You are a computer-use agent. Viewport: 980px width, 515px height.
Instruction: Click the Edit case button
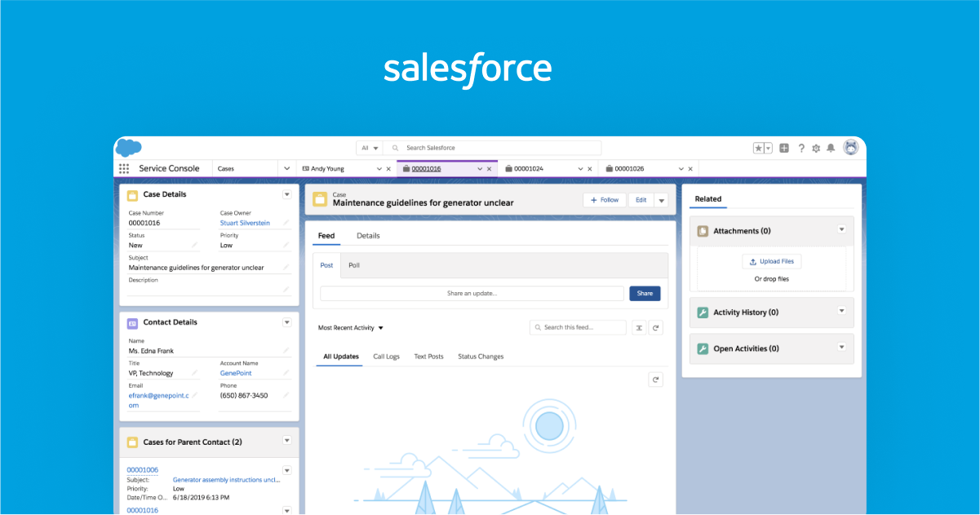coord(641,200)
